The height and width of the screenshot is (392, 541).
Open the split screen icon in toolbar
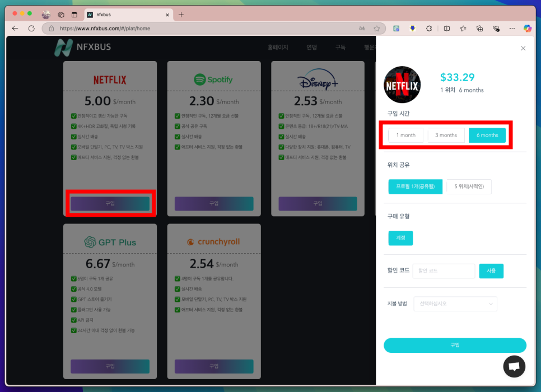click(x=447, y=29)
